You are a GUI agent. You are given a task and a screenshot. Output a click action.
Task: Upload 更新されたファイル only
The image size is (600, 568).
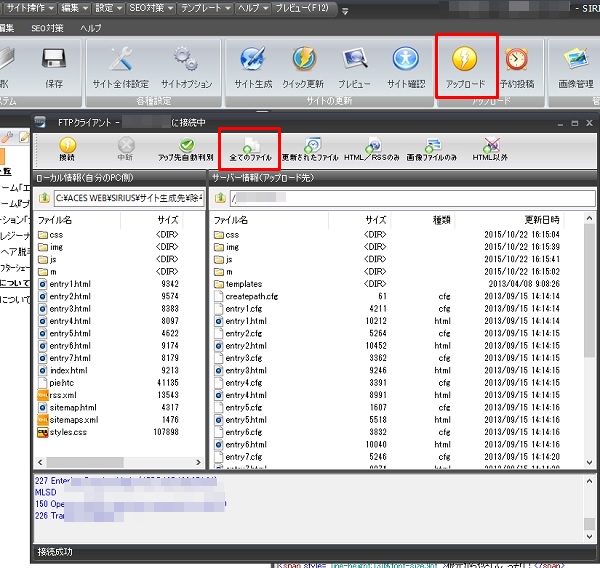tap(310, 149)
